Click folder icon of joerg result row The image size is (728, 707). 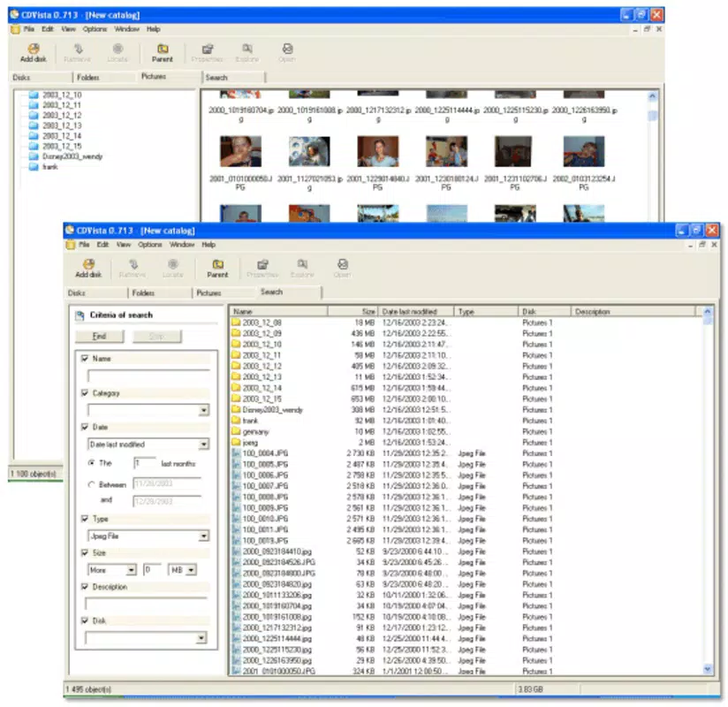tap(236, 443)
